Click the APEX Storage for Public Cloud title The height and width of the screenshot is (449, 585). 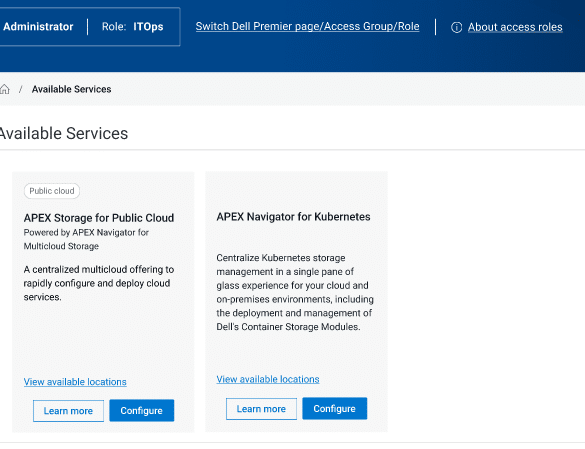pos(99,218)
